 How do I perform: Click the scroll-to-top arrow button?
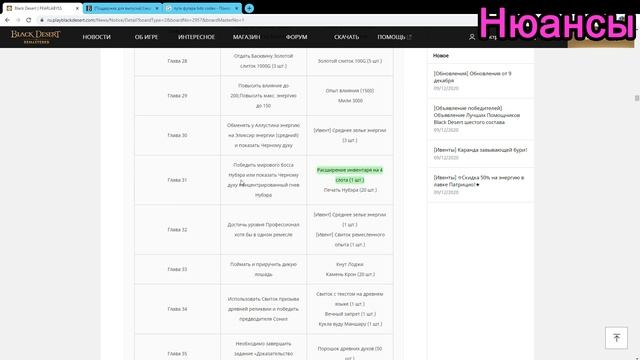point(616,338)
